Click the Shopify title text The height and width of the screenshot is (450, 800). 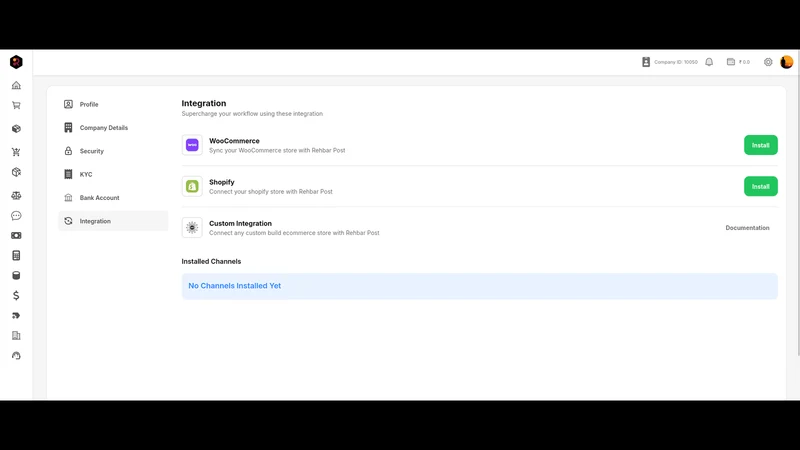pos(221,182)
